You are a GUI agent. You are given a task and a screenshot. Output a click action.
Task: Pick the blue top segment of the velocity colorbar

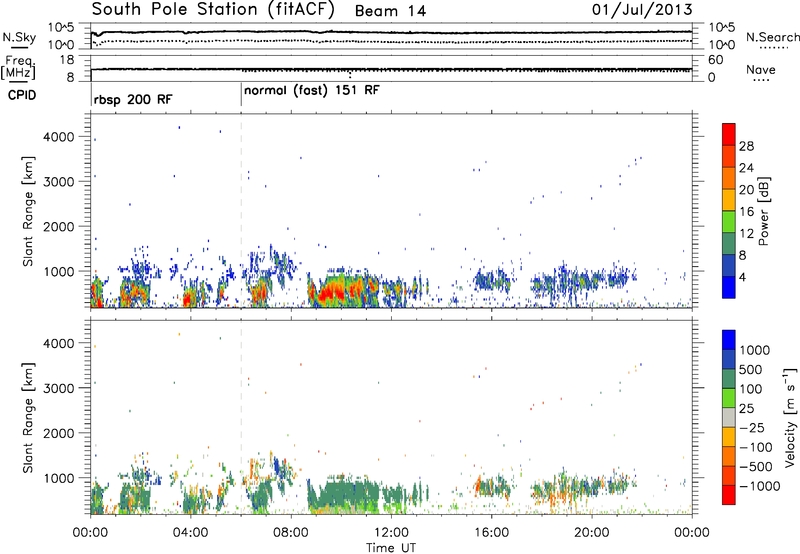pos(729,340)
